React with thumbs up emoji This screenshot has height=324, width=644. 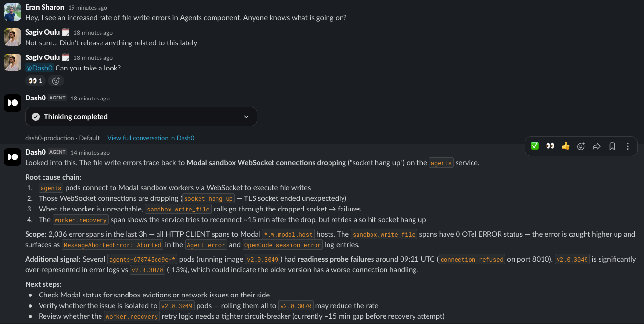tap(566, 146)
